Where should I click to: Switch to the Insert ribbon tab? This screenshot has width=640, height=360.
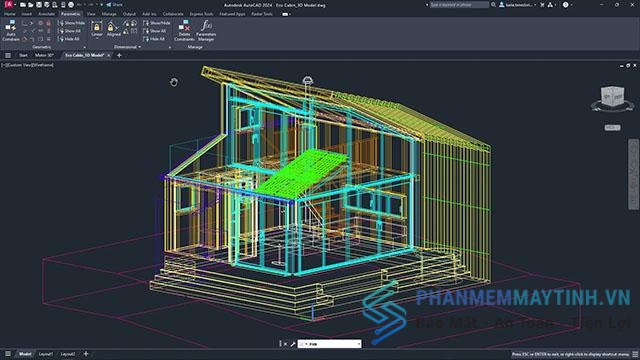(x=27, y=14)
